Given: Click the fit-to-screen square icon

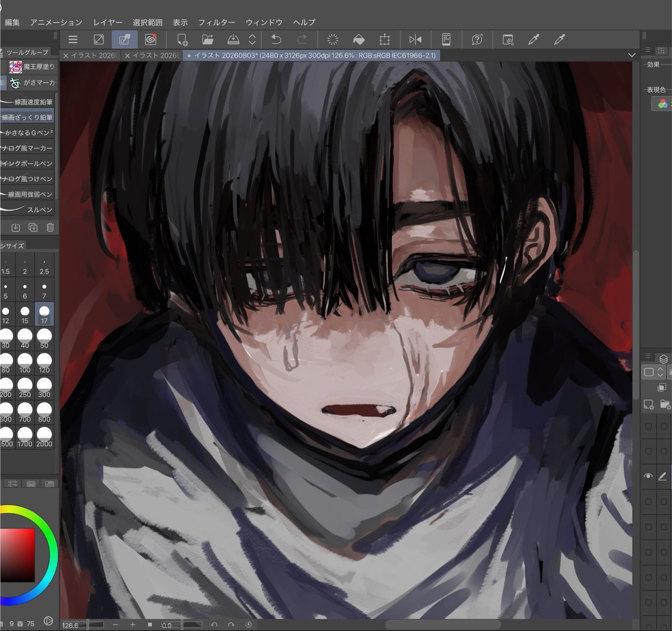Looking at the screenshot, I should pyautogui.click(x=150, y=624).
